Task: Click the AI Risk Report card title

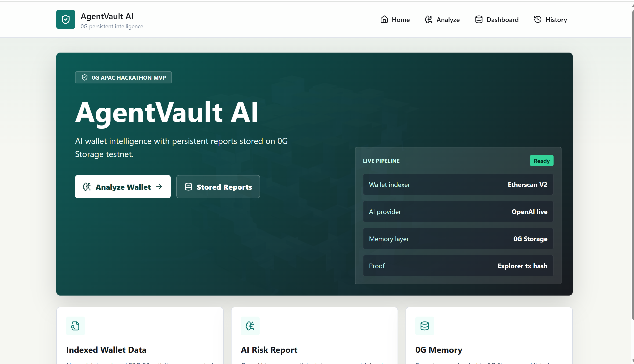Action: (269, 350)
